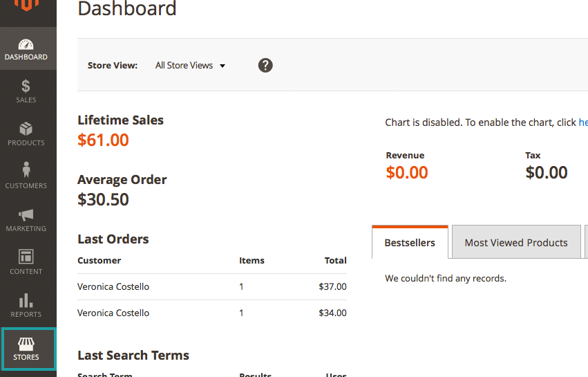Select second Veronica Costello order row
The width and height of the screenshot is (588, 377).
tap(113, 313)
